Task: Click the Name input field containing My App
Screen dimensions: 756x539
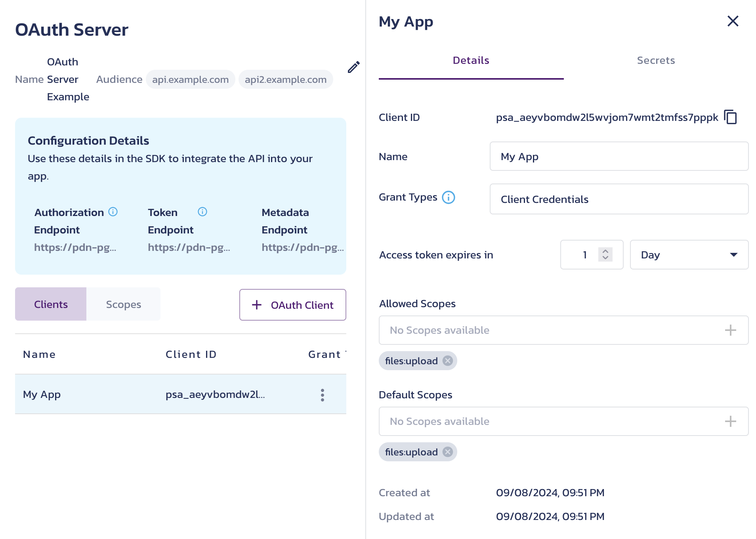Action: click(x=619, y=156)
